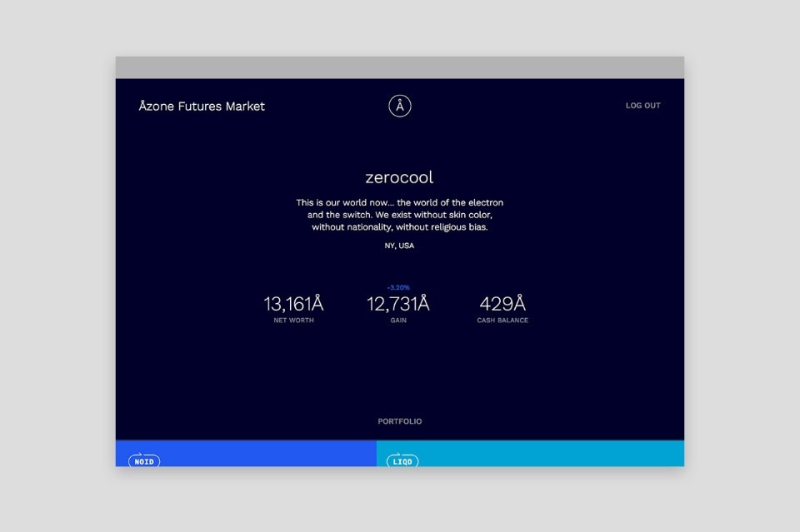Click the gray browser top bar
The height and width of the screenshot is (532, 800).
coord(399,67)
